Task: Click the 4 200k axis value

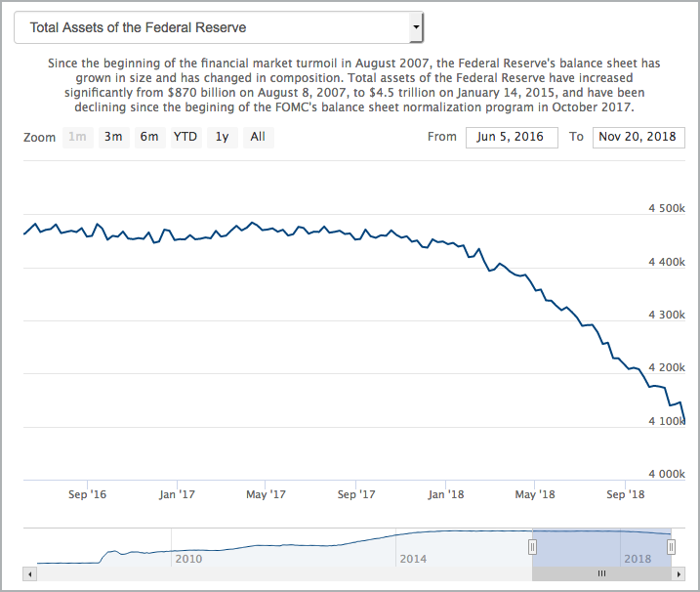Action: tap(667, 367)
